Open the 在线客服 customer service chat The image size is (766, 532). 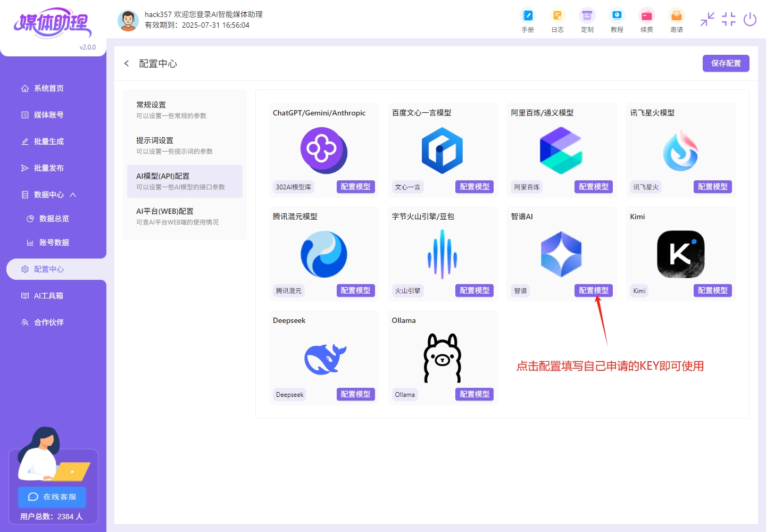pyautogui.click(x=52, y=497)
